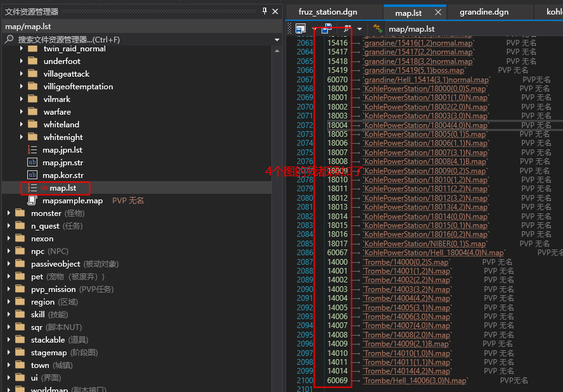
Task: Expand the vilmark folder
Action: 21,99
